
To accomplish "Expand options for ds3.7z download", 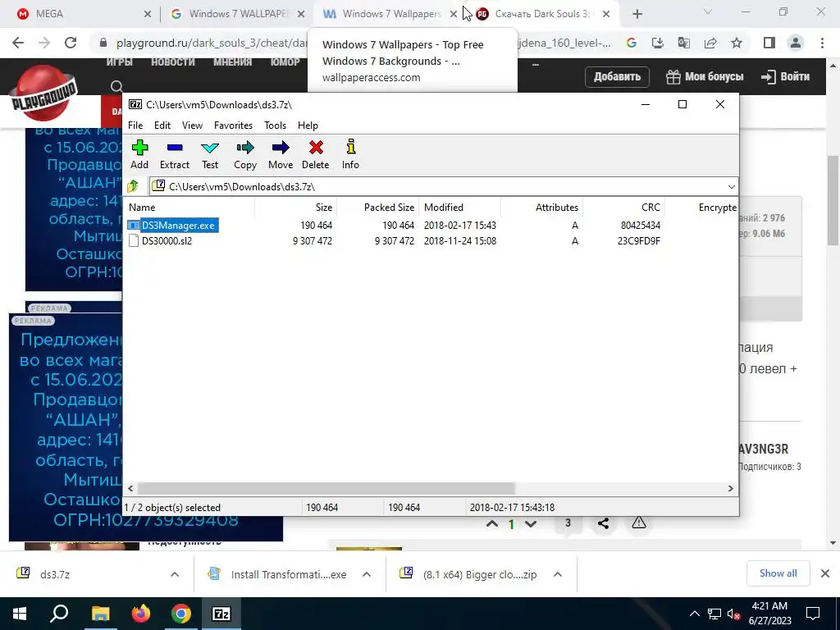I will click(175, 574).
